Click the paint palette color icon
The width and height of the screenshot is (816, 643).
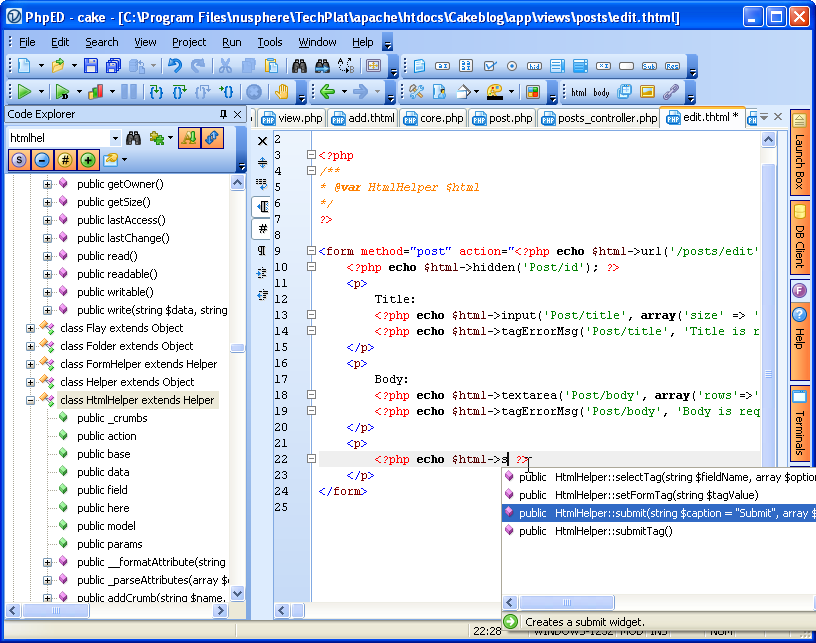pos(494,92)
